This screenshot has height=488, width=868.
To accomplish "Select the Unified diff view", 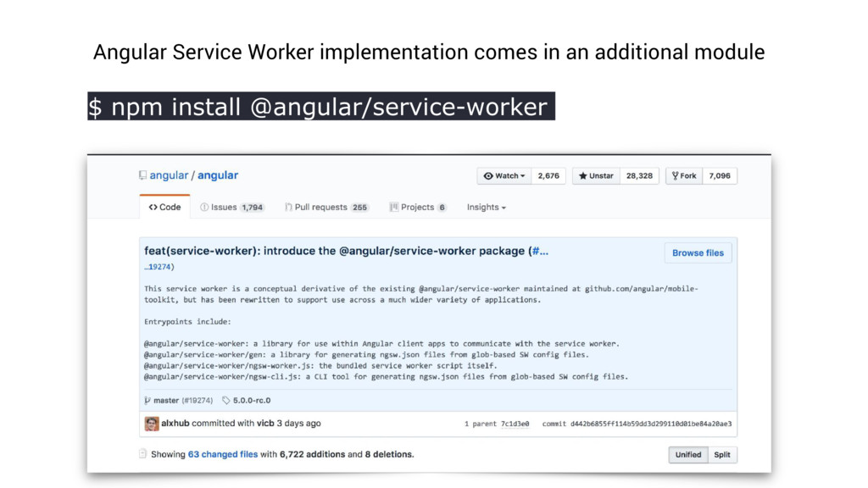I will point(688,455).
